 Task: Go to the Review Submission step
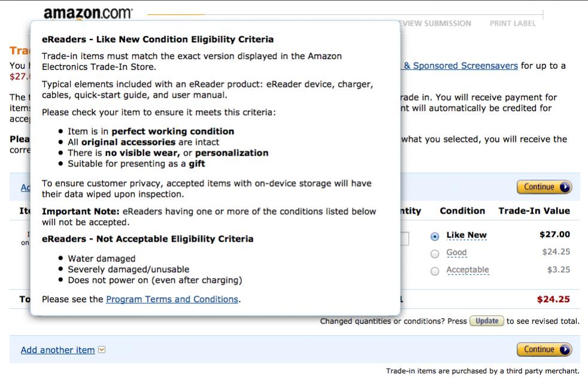coord(435,23)
